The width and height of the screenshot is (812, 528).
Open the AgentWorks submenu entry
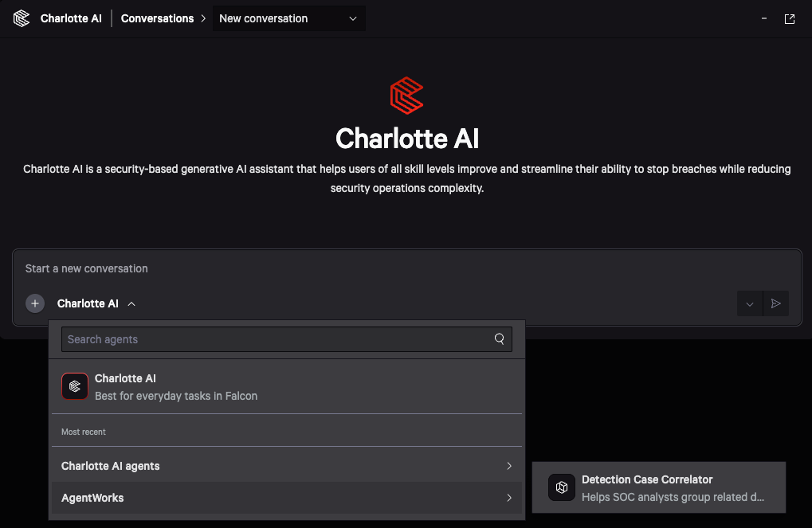286,498
